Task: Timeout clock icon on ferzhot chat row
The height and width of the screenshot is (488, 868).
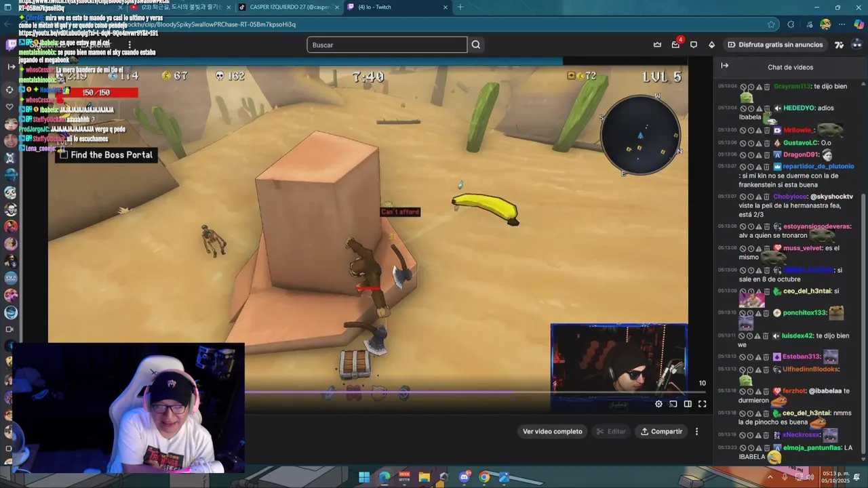Action: [751, 391]
